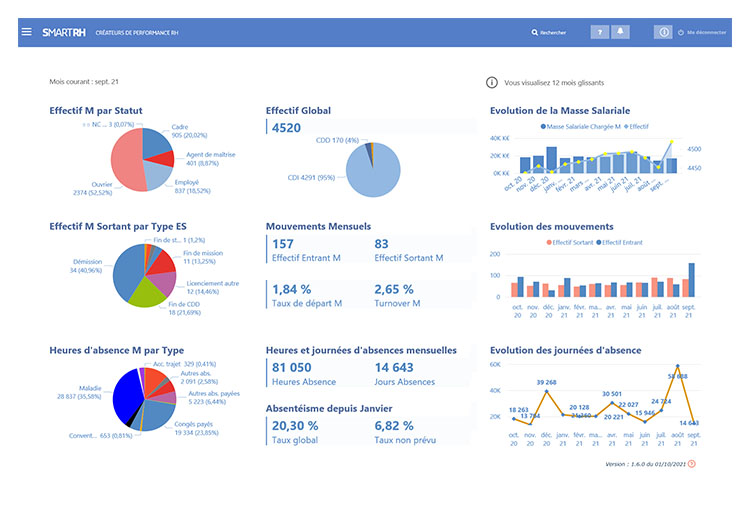Screen dimensions: 750x510
Task: Click the red version arrow icon
Action: pyautogui.click(x=692, y=464)
